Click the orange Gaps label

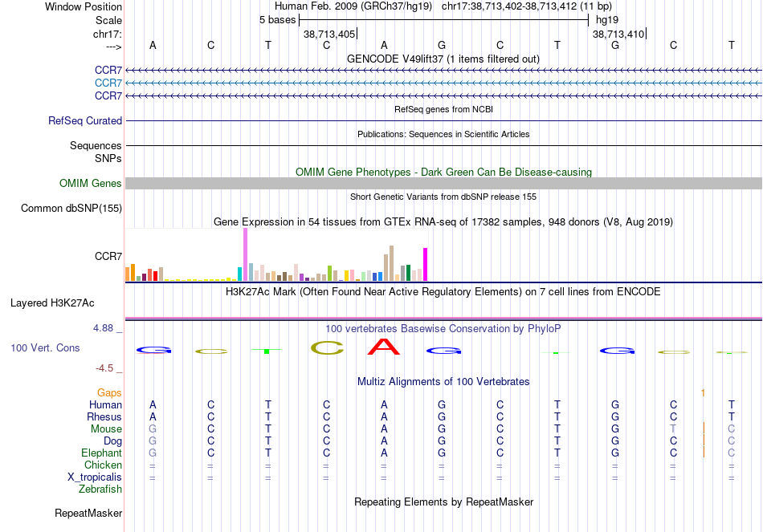(109, 392)
